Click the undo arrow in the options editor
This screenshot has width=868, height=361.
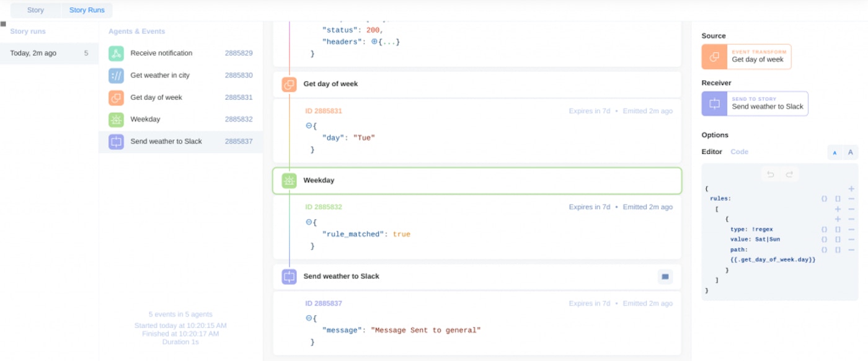[771, 174]
